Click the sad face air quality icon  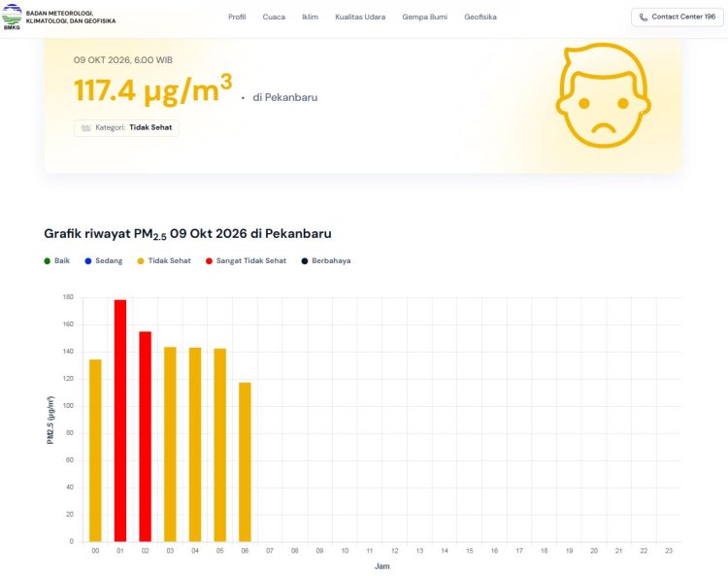pyautogui.click(x=603, y=96)
